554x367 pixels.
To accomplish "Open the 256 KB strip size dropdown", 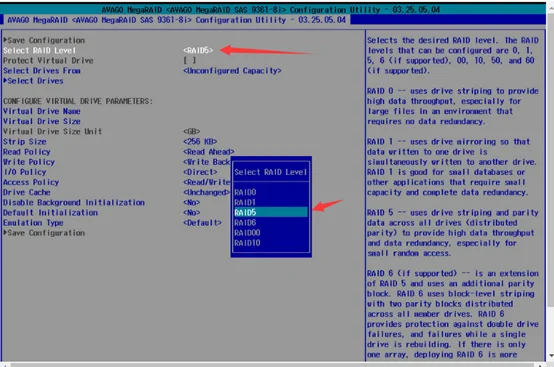I will pyautogui.click(x=200, y=142).
